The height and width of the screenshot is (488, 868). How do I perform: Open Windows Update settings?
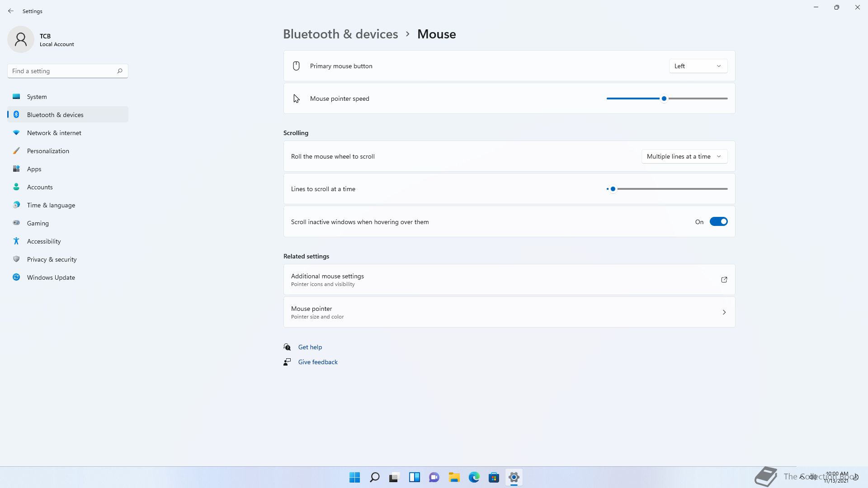click(x=68, y=277)
